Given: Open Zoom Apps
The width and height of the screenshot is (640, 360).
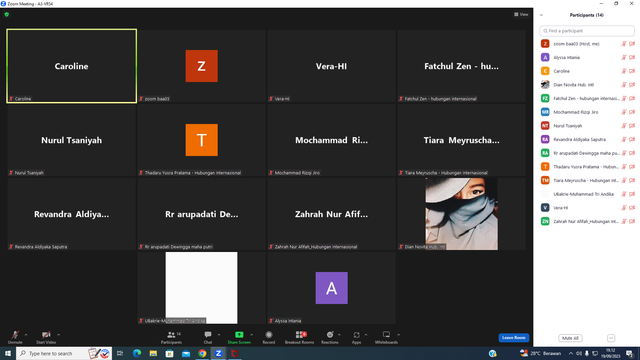Looking at the screenshot, I should 356,337.
